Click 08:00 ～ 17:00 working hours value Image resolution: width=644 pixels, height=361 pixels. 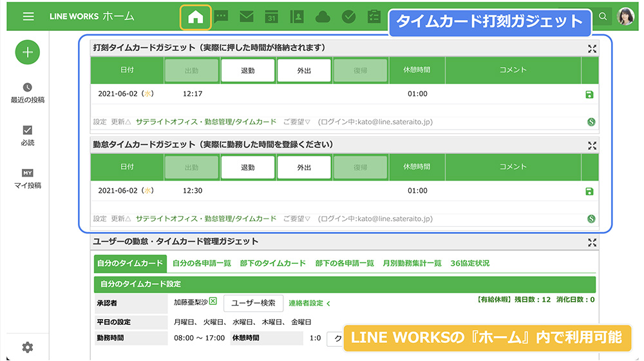click(x=199, y=338)
